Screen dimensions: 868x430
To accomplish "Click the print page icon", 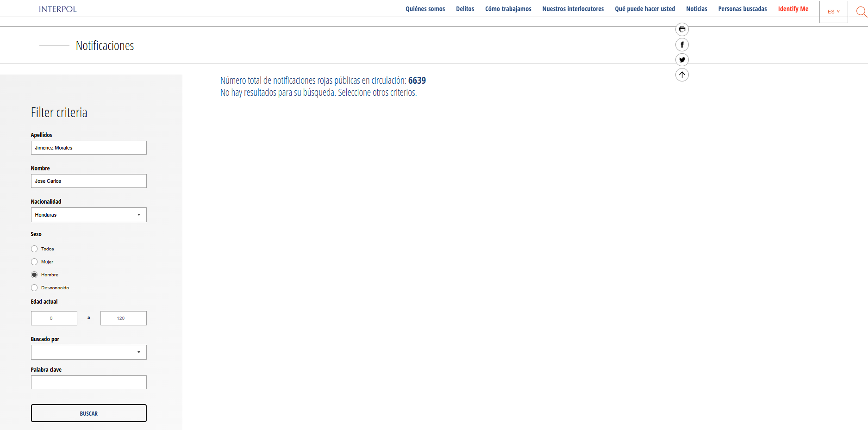I will coord(682,30).
